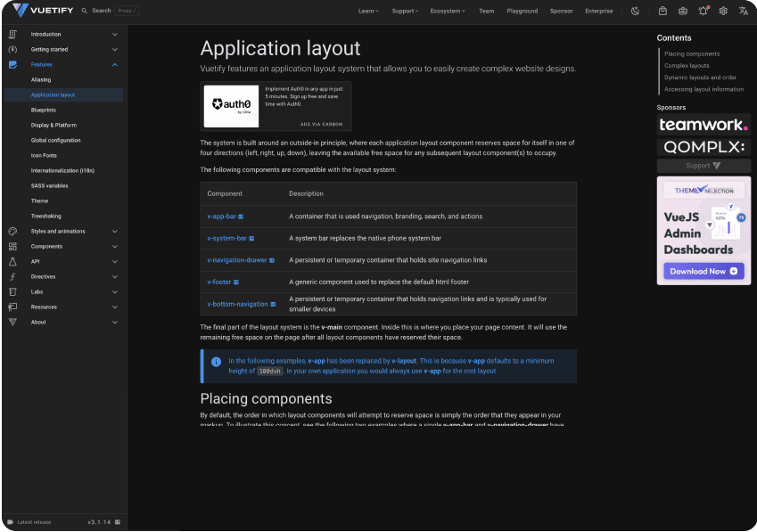Viewport: 757px width, 532px height.
Task: Open notifications bell icon
Action: click(703, 11)
